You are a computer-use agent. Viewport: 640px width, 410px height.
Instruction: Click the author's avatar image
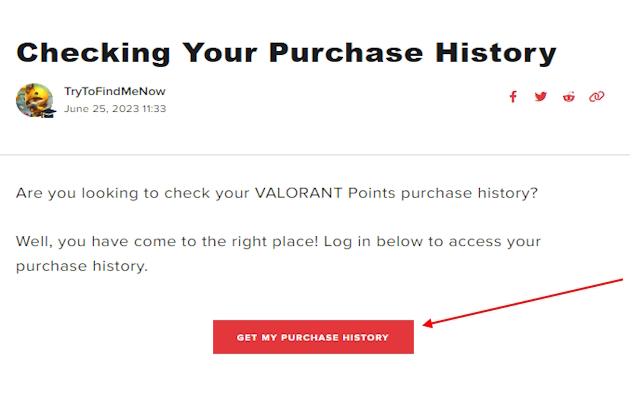pos(34,100)
